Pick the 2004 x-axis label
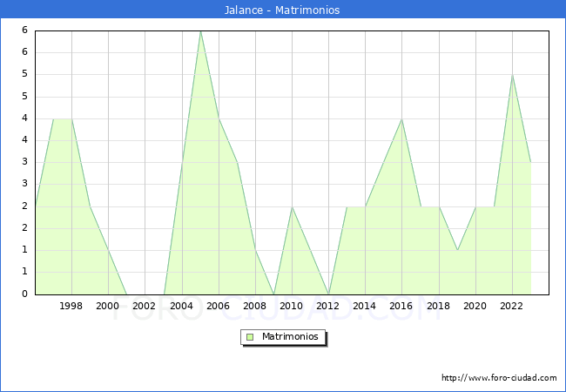Screen dimensions: 566x392 pyautogui.click(x=181, y=306)
